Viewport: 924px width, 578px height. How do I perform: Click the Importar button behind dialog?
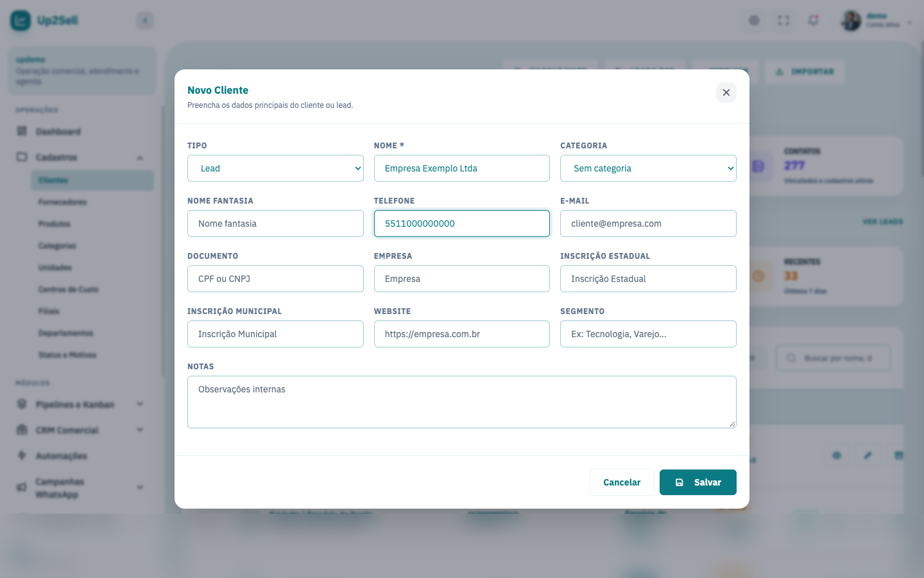point(805,71)
